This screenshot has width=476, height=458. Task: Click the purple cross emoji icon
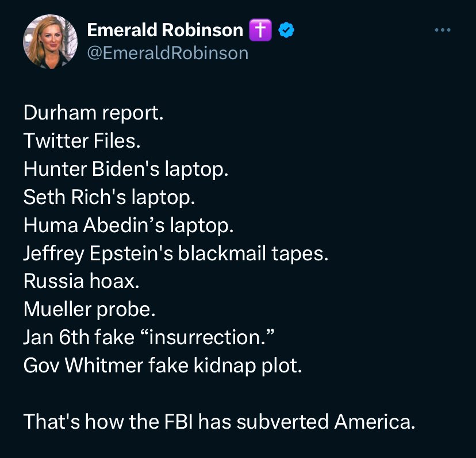260,30
